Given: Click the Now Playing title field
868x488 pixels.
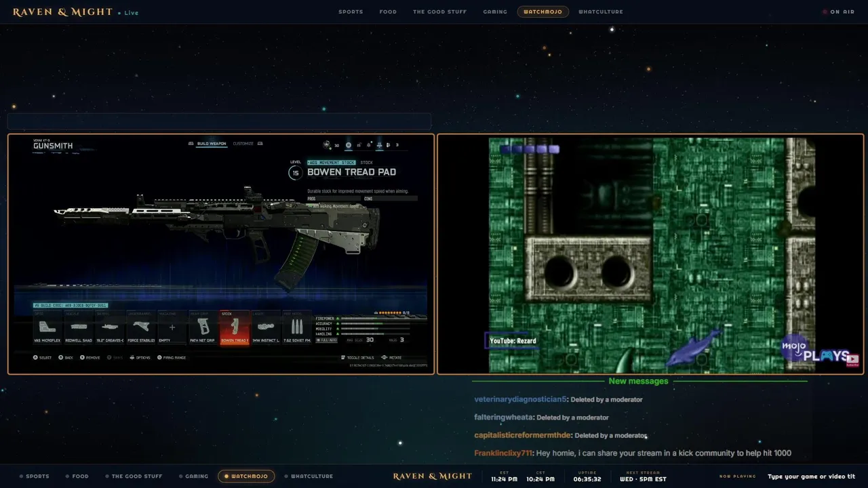Looking at the screenshot, I should [811, 476].
